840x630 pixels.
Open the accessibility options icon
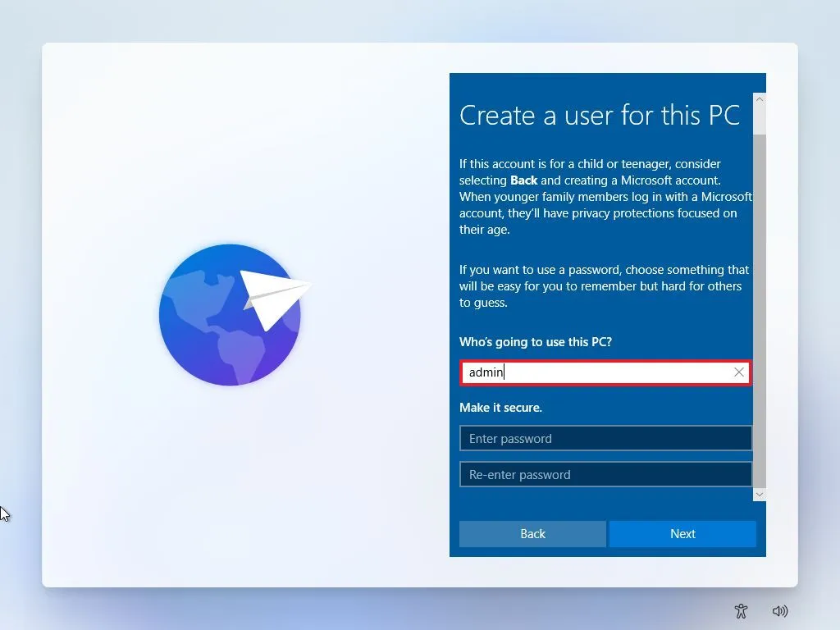pos(741,611)
